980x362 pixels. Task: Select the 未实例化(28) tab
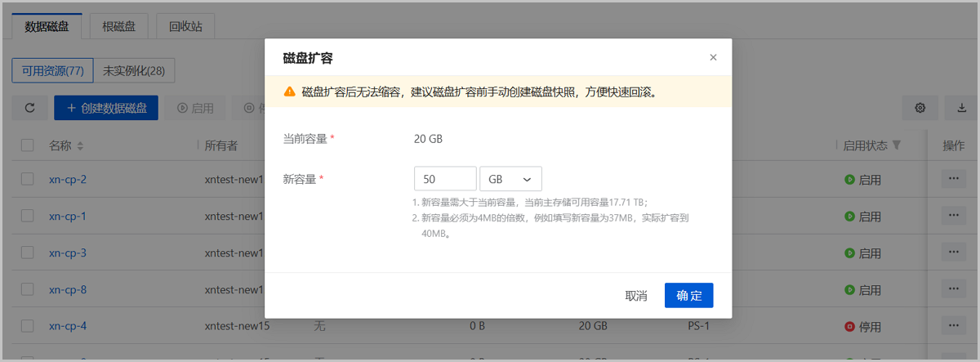pos(134,70)
